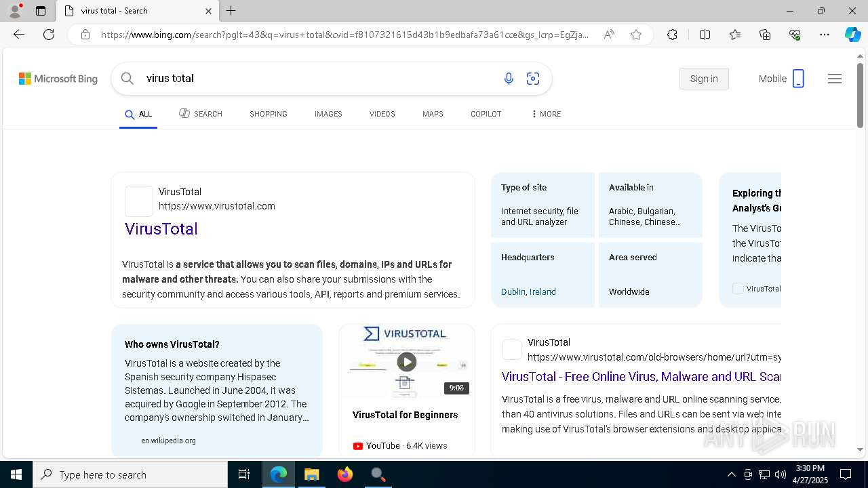Open volume control in tray
Viewport: 868px width, 488px height.
781,474
